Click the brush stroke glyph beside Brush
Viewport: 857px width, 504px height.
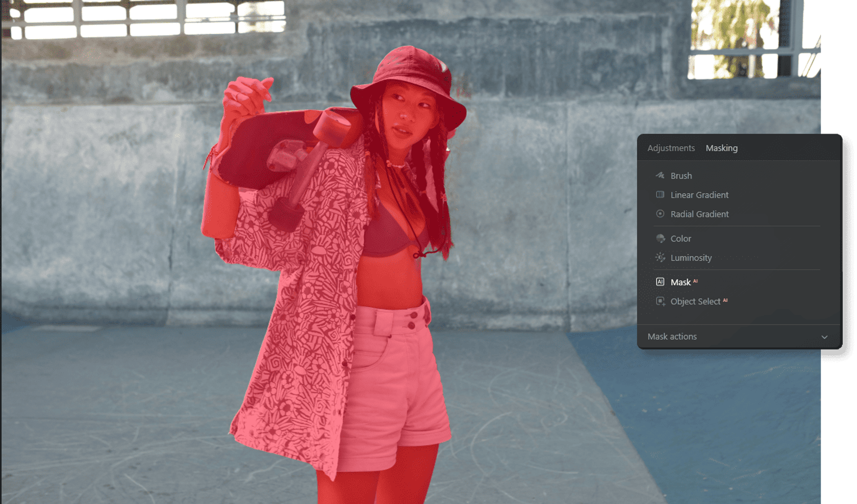[x=661, y=175]
